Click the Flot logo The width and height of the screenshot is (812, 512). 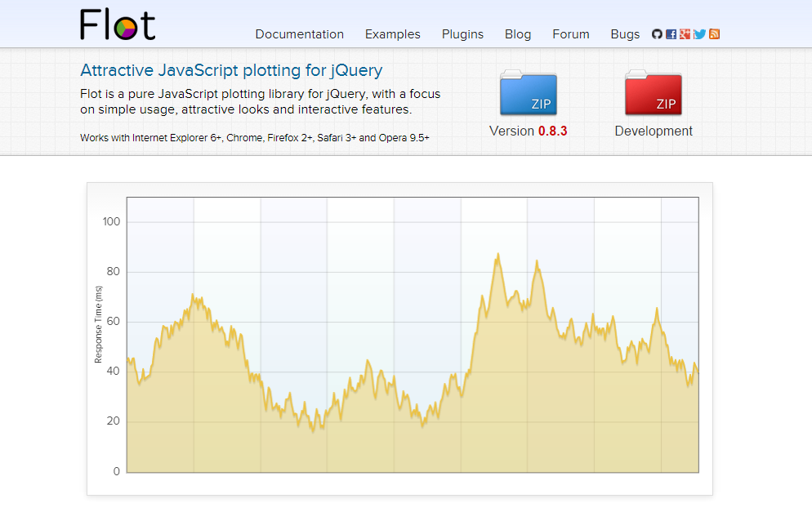118,24
